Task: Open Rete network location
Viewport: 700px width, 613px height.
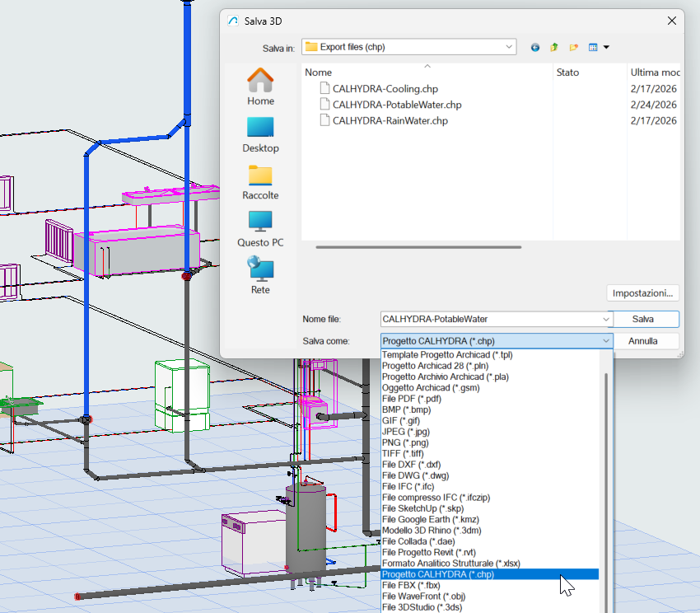Action: 260,276
